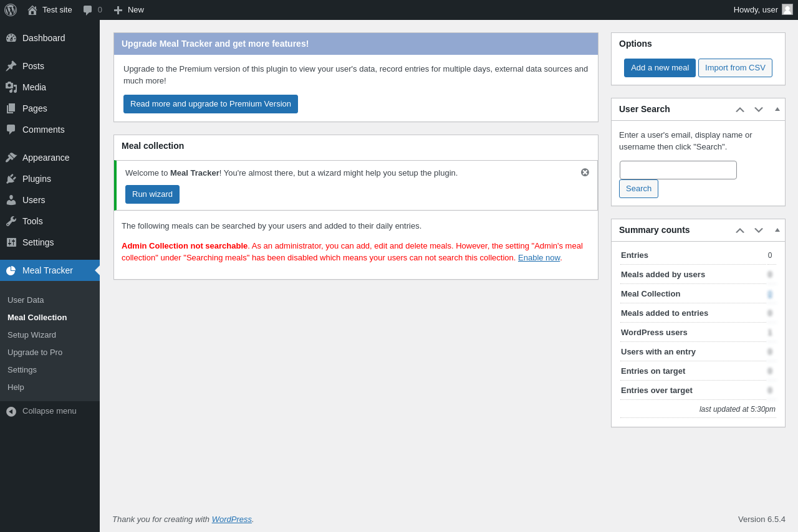Open Test site home icon
The width and height of the screenshot is (798, 532).
[x=32, y=10]
